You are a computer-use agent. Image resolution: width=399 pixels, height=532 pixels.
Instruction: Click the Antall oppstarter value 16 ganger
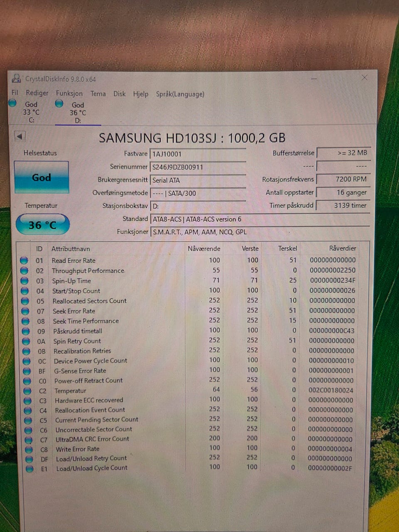(x=343, y=192)
